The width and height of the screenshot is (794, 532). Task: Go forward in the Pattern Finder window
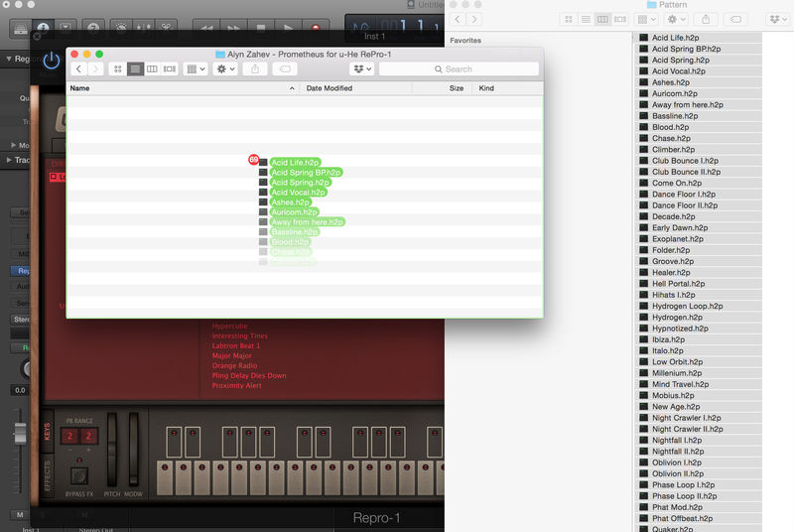pos(474,19)
